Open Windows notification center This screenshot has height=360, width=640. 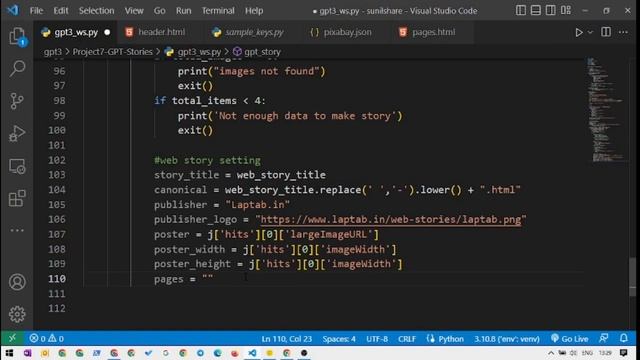tap(624, 353)
